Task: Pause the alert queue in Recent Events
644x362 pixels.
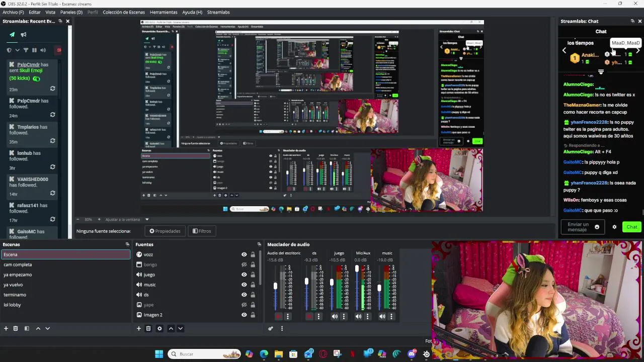Action: pyautogui.click(x=34, y=50)
